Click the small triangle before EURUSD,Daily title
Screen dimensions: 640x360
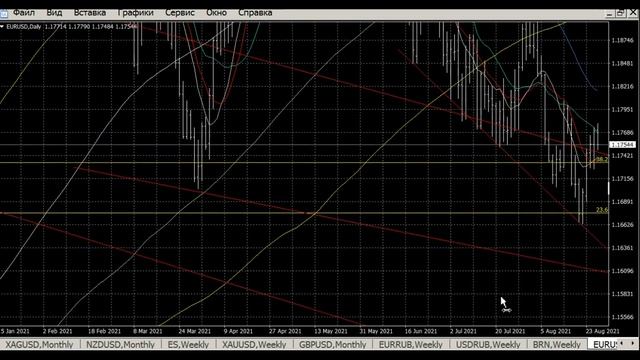(x=2, y=27)
